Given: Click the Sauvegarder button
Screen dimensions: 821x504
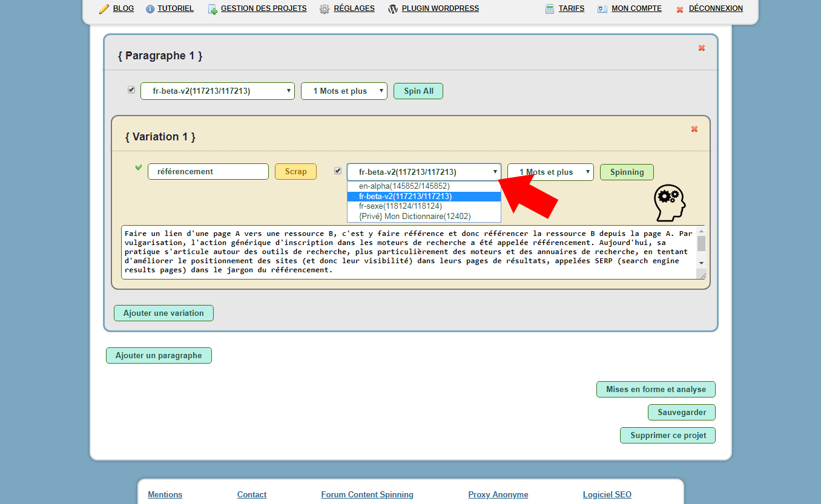Looking at the screenshot, I should pyautogui.click(x=682, y=412).
